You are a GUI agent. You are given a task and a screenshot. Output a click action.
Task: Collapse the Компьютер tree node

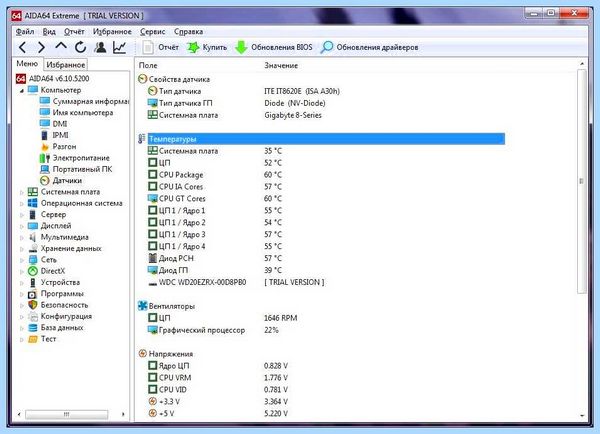tap(21, 91)
